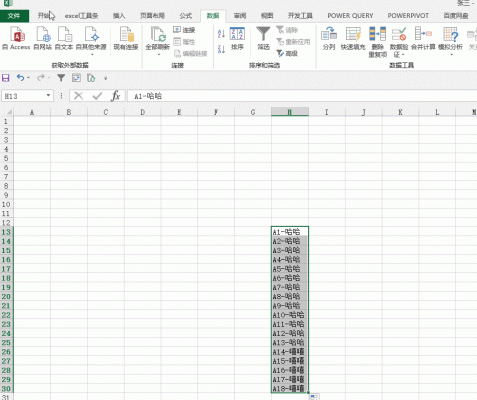Click the Refresh All (全部刷新) icon
Image resolution: width=477 pixels, height=400 pixels.
[x=157, y=35]
